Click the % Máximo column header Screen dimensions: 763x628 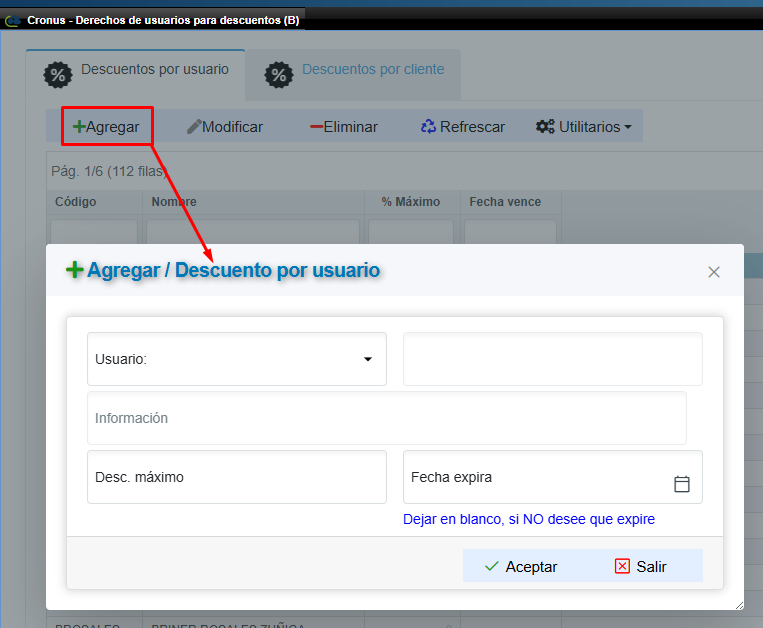(x=411, y=201)
